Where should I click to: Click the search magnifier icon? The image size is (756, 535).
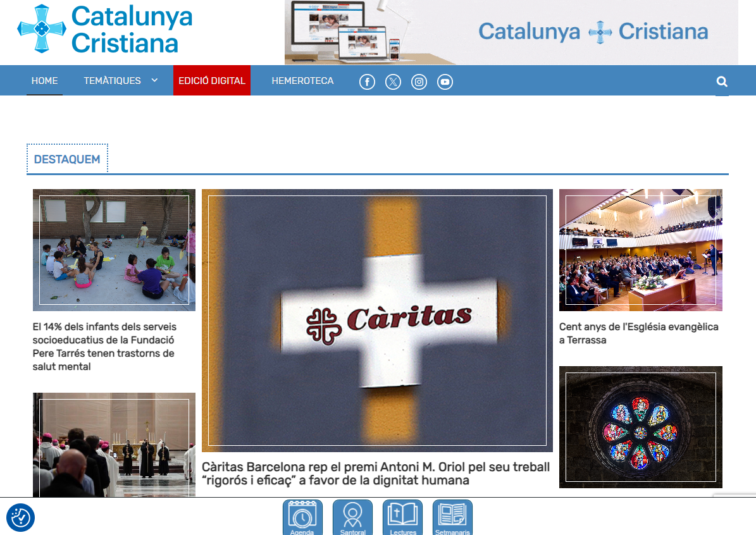(722, 82)
